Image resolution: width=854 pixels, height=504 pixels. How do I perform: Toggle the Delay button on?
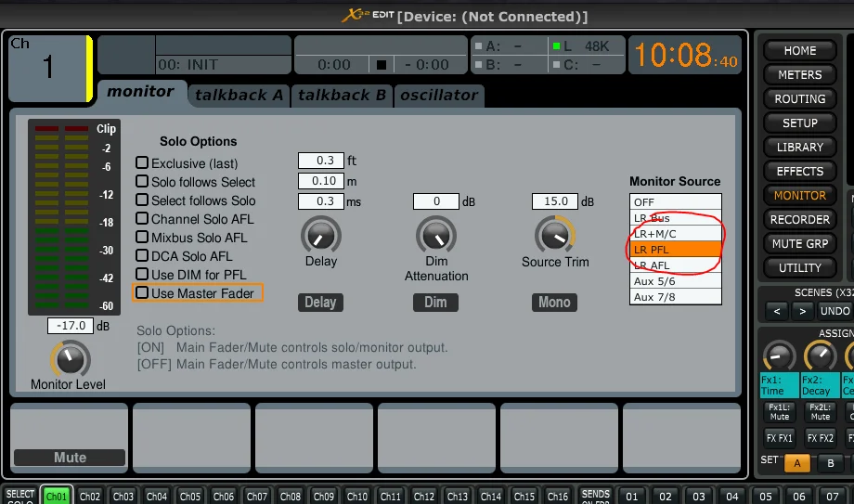(320, 303)
